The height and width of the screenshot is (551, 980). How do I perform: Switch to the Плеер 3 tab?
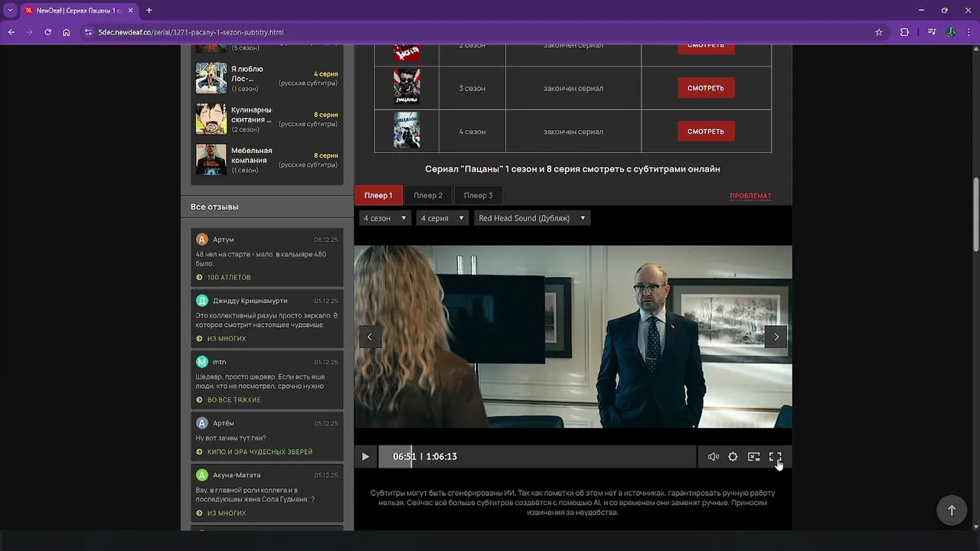479,195
